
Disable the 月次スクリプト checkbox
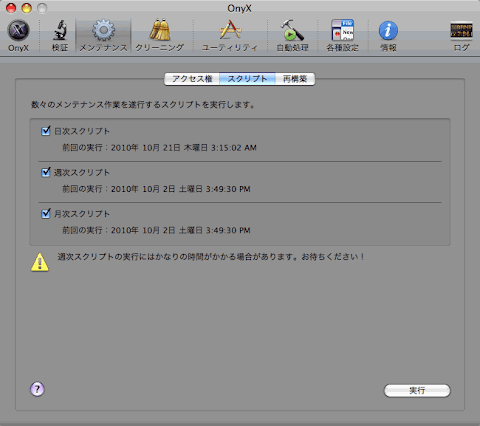click(46, 214)
